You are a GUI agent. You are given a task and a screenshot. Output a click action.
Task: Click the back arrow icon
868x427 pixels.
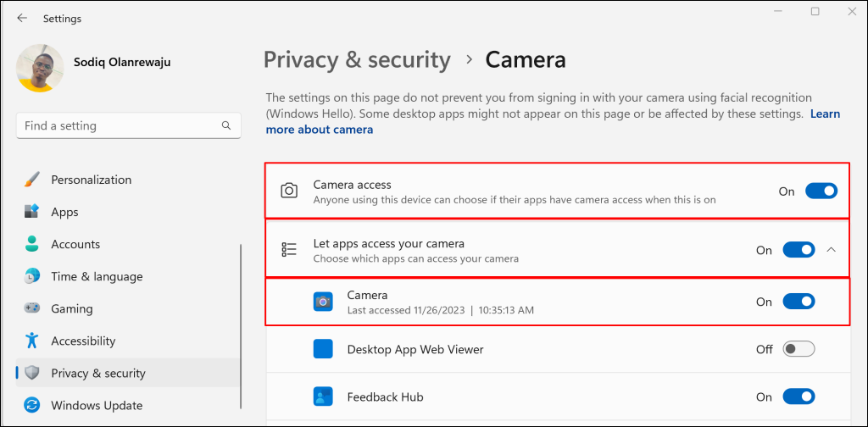tap(22, 18)
